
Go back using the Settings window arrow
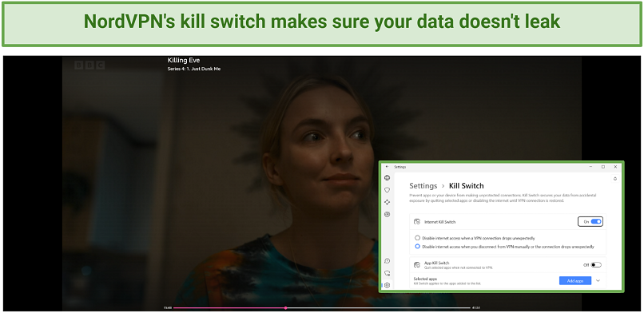pos(387,167)
